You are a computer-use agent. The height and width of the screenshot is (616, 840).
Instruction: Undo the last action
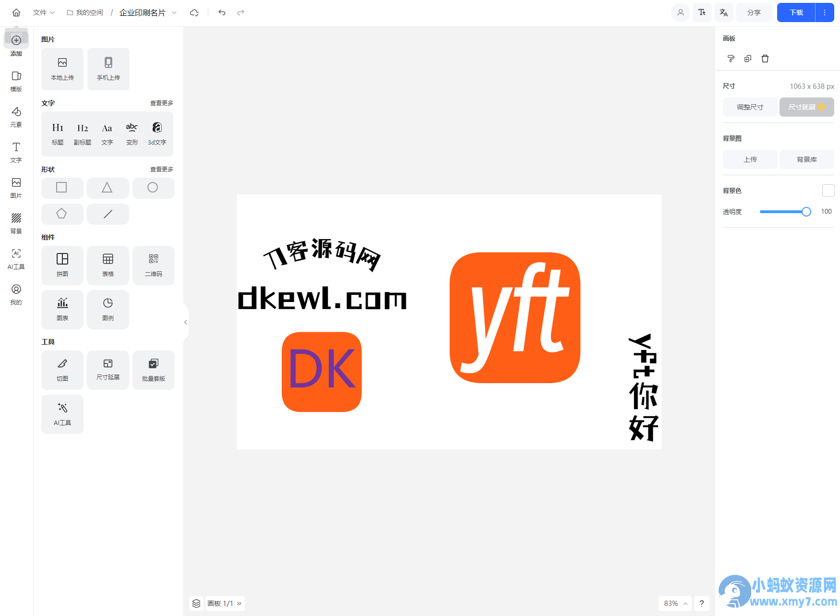[x=222, y=12]
